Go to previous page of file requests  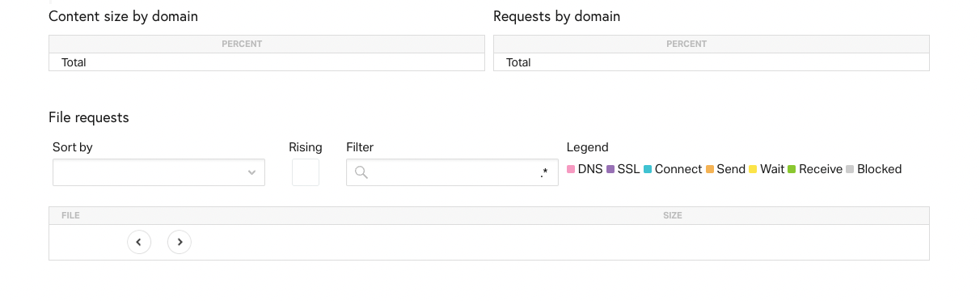(x=139, y=242)
